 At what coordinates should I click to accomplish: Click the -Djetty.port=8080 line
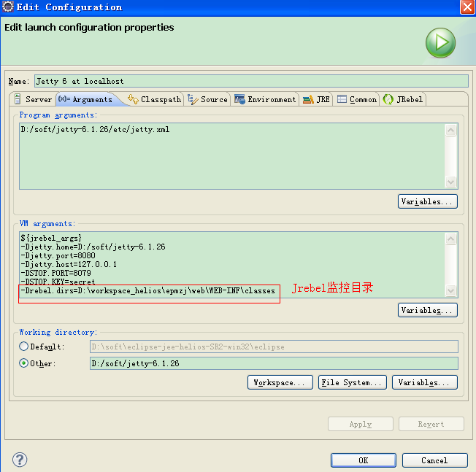pos(58,255)
